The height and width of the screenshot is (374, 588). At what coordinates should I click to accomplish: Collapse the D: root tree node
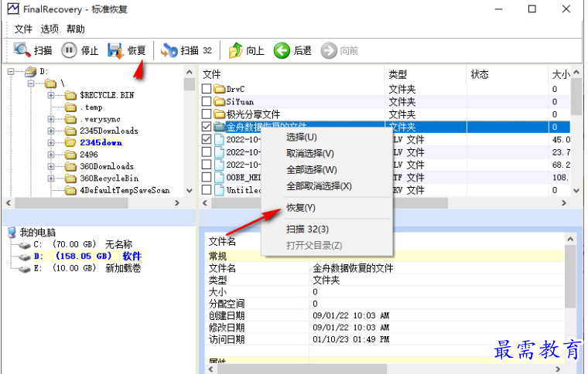click(11, 71)
